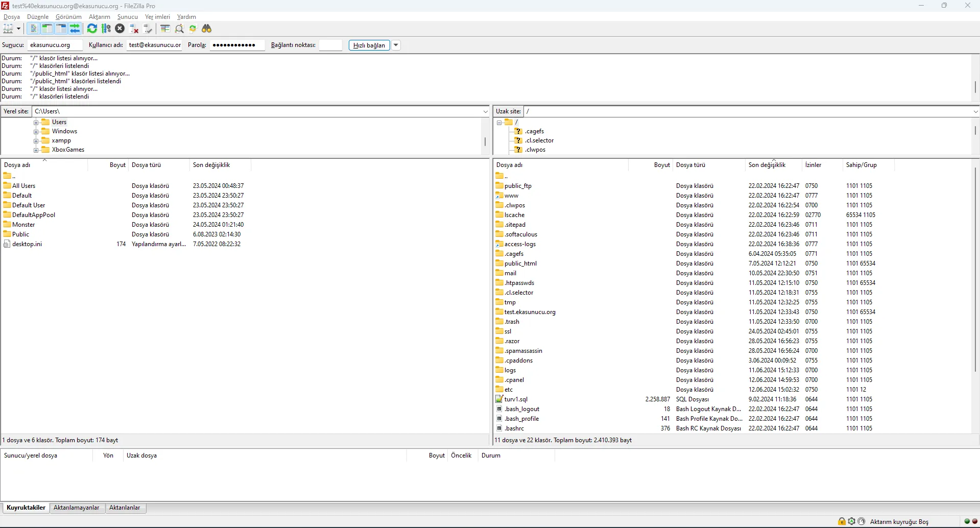Switch to the Kuyruktakiler tab

(x=26, y=508)
